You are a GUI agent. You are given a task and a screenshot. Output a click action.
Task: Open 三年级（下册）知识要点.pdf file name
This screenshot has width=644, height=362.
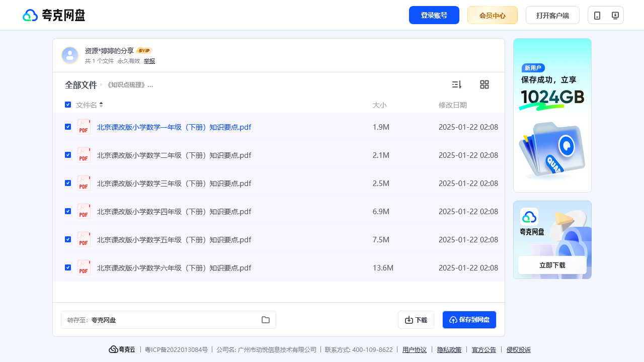[x=174, y=184]
